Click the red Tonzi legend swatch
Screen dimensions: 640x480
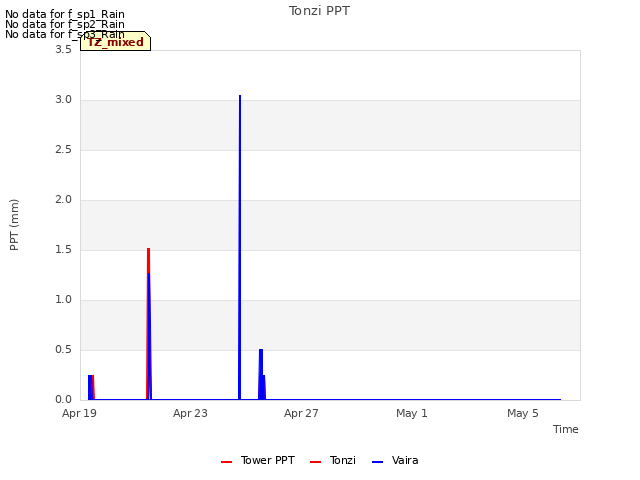(x=316, y=462)
